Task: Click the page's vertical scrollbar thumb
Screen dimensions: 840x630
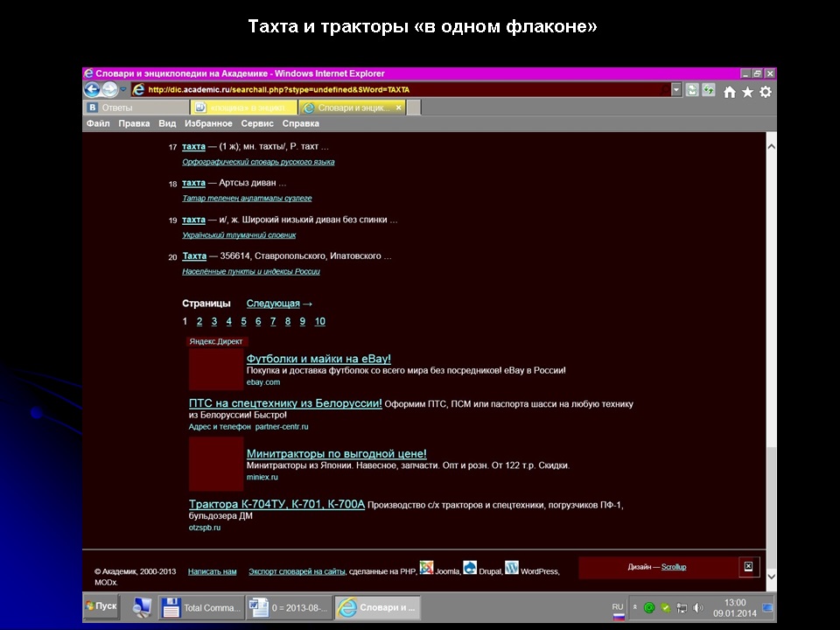Action: (770, 507)
